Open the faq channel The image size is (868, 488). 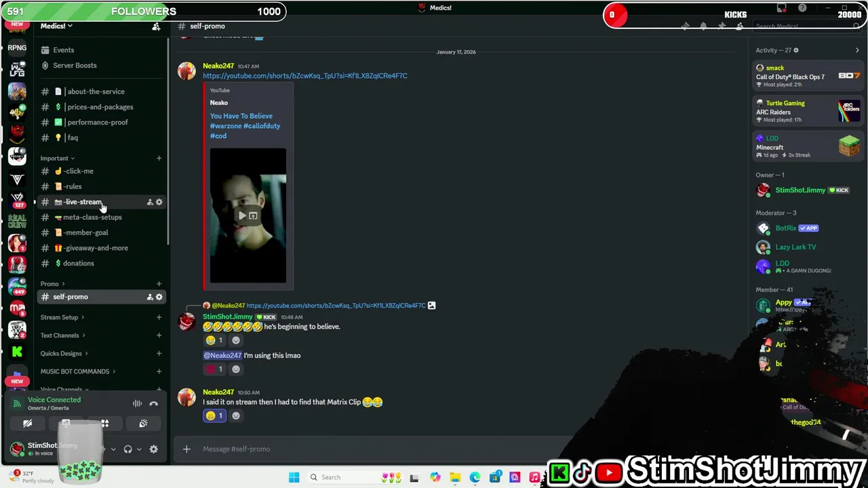(102, 138)
